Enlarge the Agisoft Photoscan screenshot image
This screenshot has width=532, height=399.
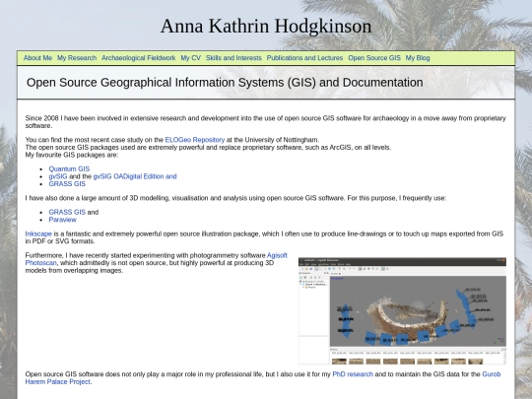point(402,310)
